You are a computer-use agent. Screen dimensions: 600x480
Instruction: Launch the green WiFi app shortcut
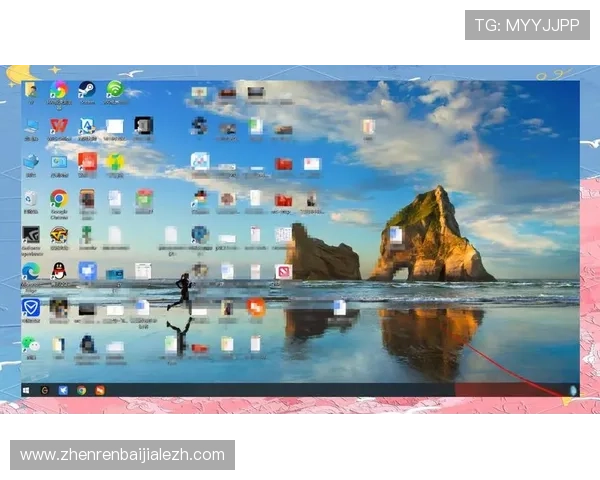point(115,91)
